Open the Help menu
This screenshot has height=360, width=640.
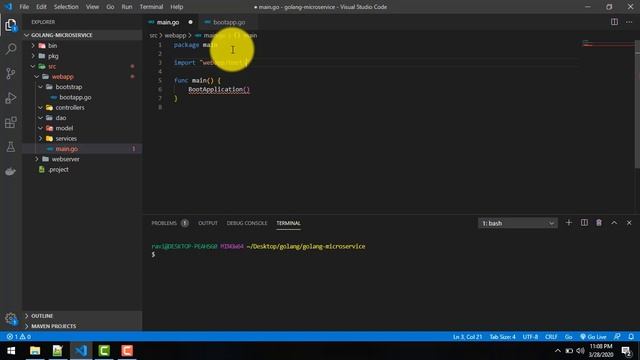177,7
